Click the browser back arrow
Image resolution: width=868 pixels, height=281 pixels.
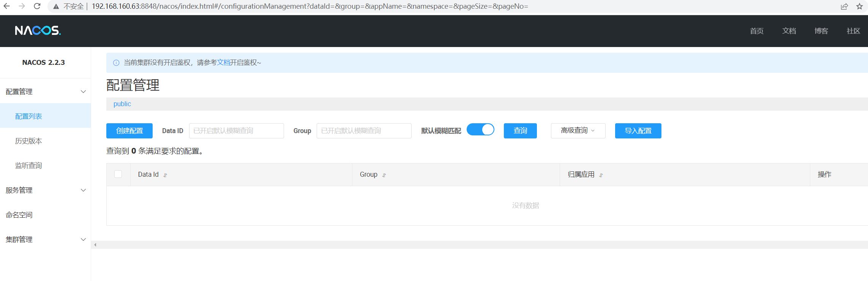(7, 6)
